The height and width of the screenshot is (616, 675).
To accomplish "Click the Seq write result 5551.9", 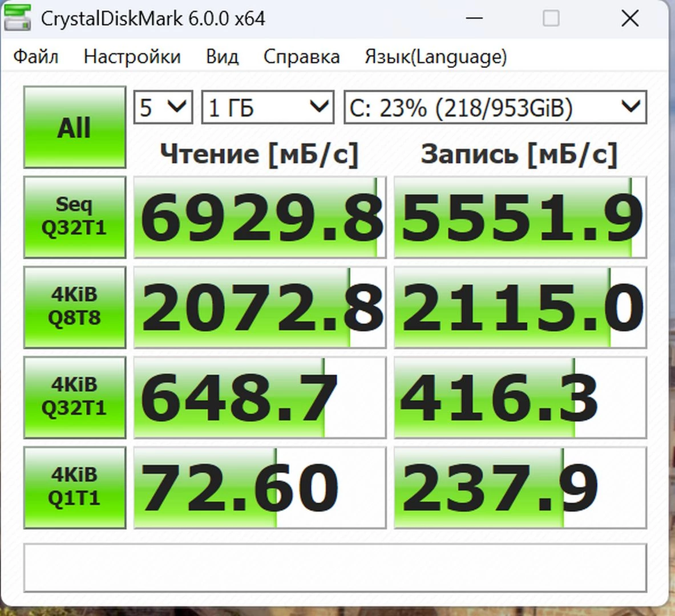I will (x=520, y=217).
